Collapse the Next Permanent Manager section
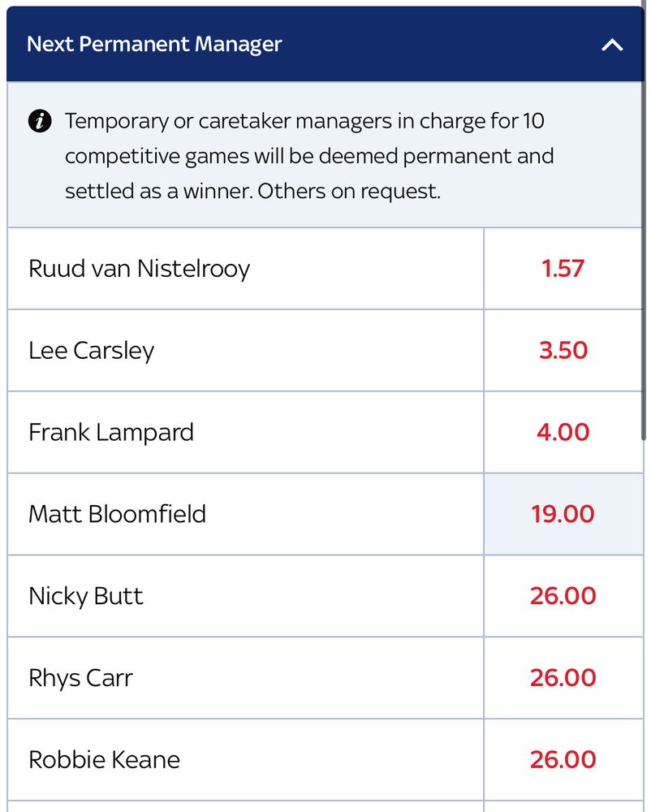The height and width of the screenshot is (812, 651). click(x=612, y=45)
